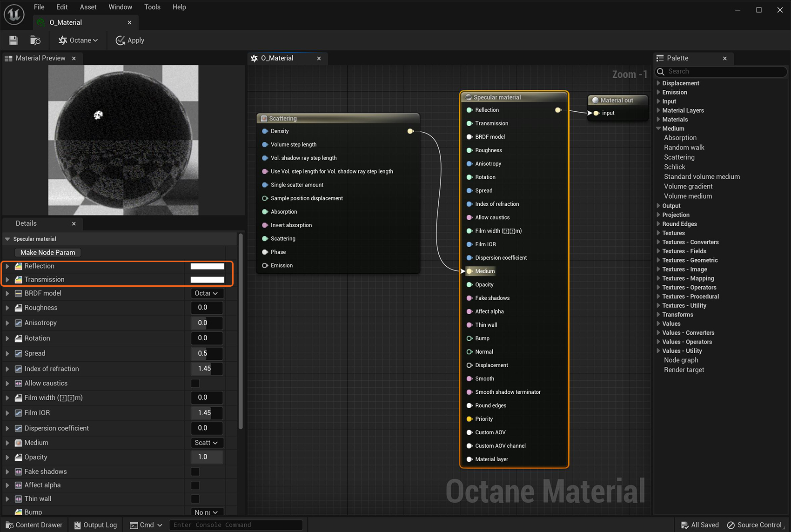Open the Output Log

[95, 525]
